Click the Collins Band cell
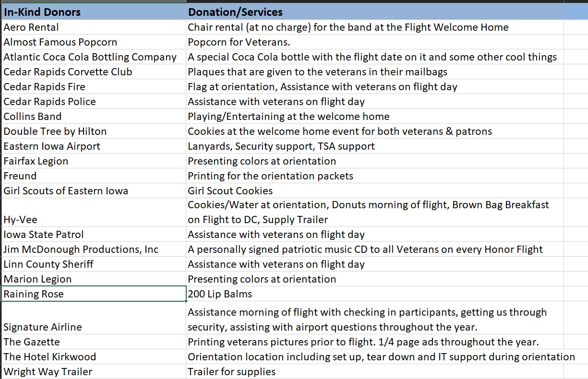The height and width of the screenshot is (379, 588). (94, 117)
